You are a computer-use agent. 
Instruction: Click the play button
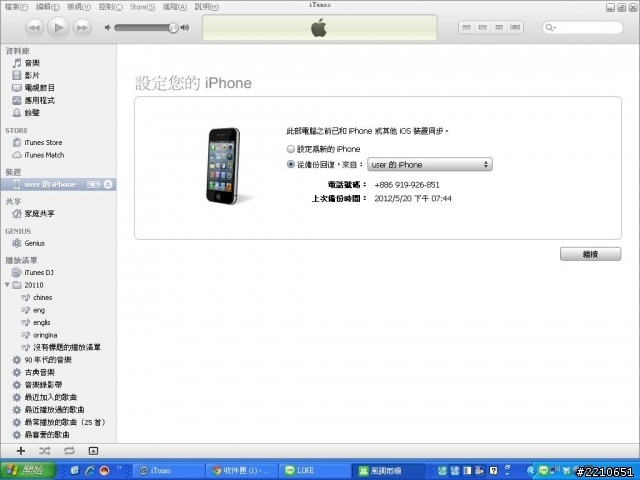[58, 28]
